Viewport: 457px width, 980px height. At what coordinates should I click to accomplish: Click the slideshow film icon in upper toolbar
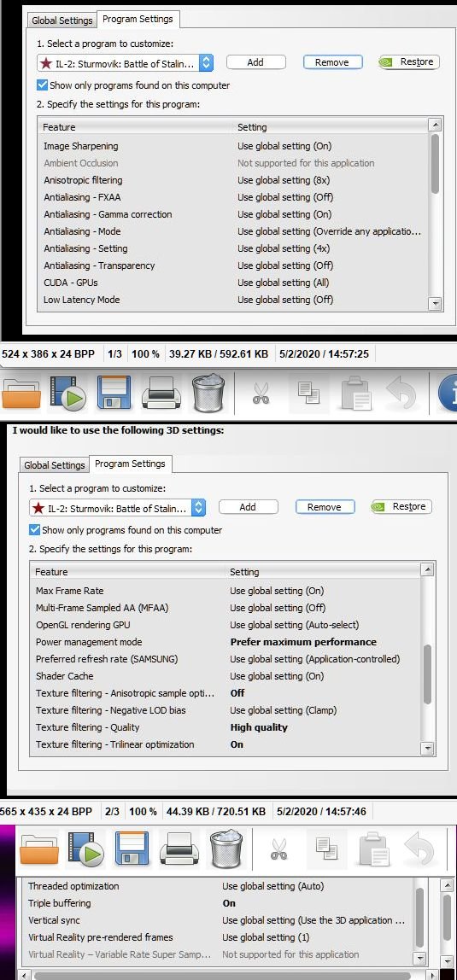click(67, 394)
